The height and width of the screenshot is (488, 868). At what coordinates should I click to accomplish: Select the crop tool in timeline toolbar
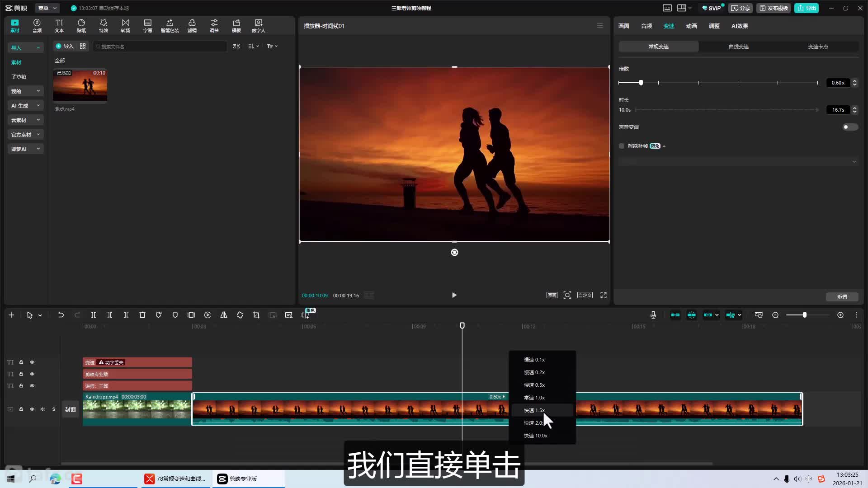click(x=256, y=315)
